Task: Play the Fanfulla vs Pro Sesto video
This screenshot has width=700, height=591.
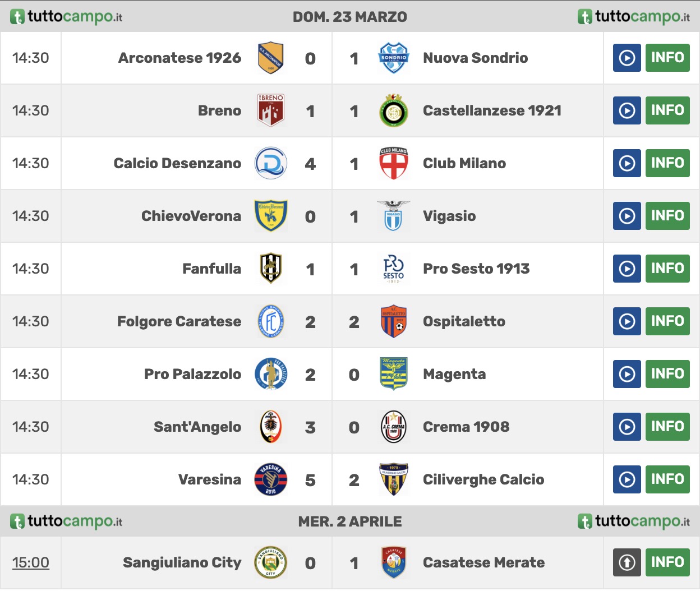Action: [x=627, y=269]
